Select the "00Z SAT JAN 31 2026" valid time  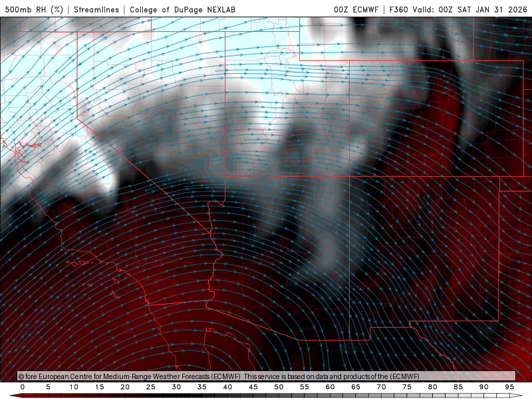point(483,9)
